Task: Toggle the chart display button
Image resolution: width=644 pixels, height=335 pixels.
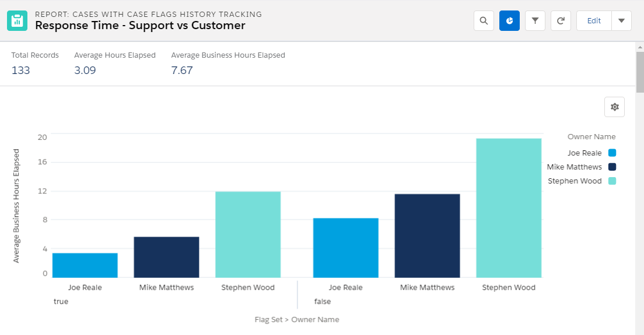Action: [x=509, y=21]
